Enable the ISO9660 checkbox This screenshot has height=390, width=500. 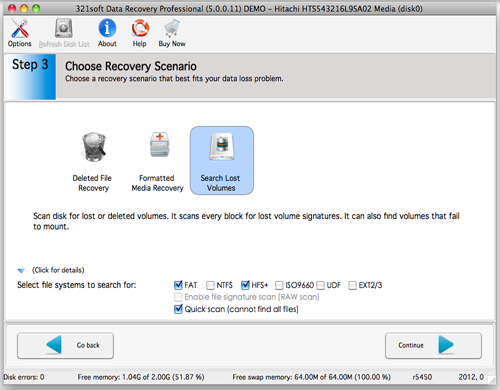[x=279, y=285]
